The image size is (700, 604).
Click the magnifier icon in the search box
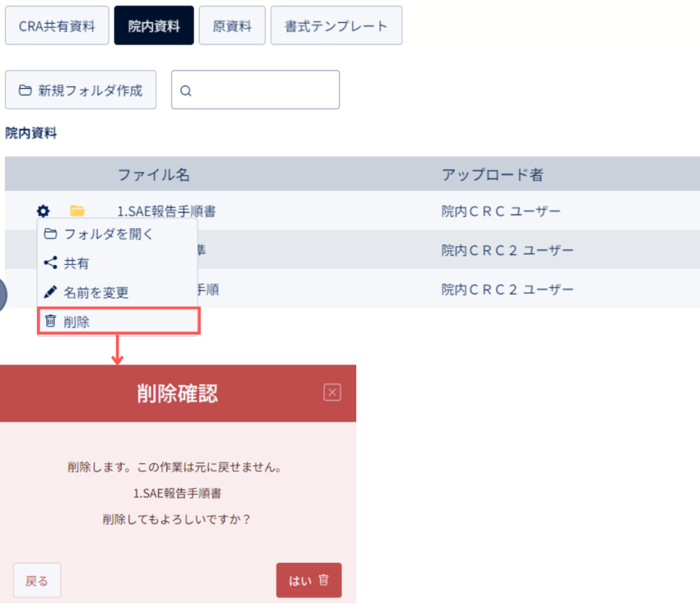[186, 91]
